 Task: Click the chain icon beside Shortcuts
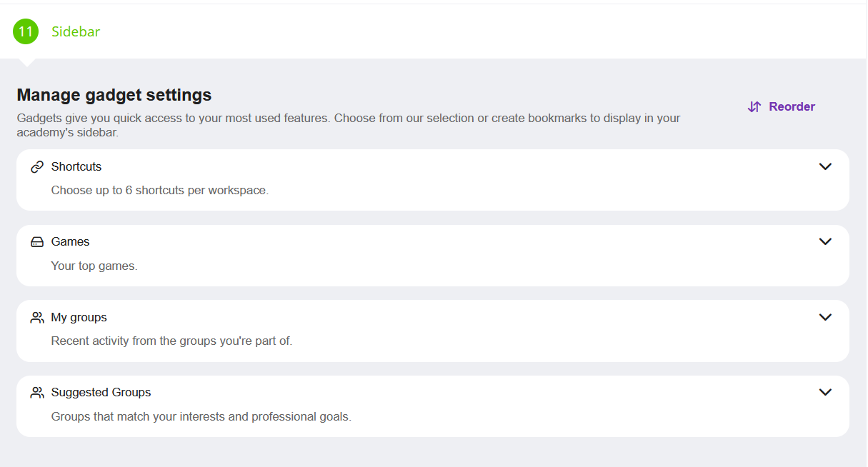[37, 166]
